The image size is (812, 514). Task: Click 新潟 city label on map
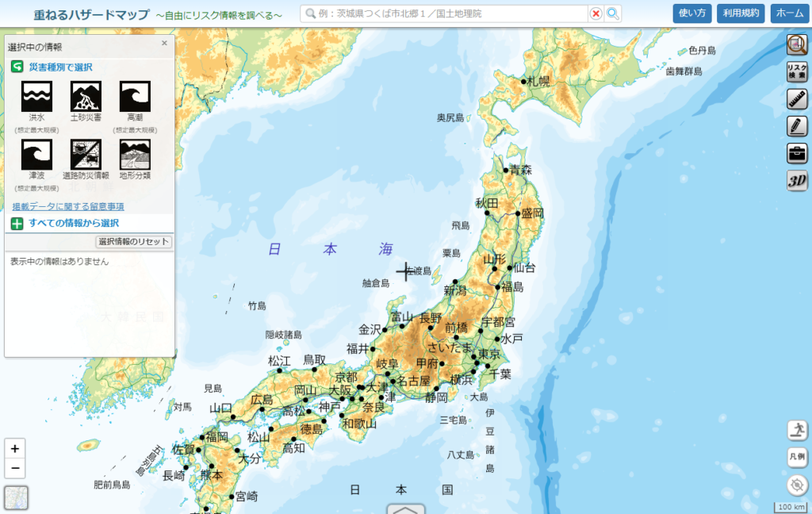[x=454, y=290]
